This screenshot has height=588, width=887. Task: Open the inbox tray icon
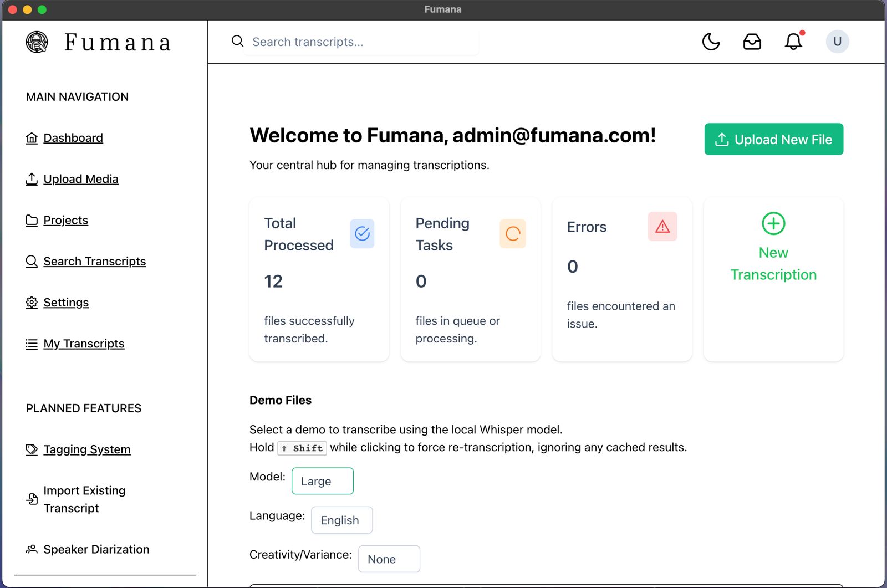click(752, 42)
